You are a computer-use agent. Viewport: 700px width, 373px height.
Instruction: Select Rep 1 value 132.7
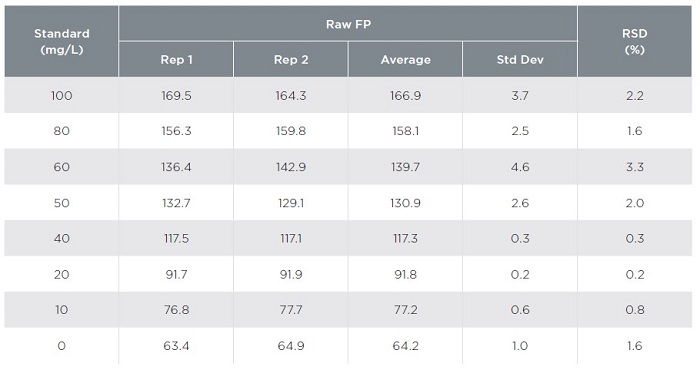176,203
